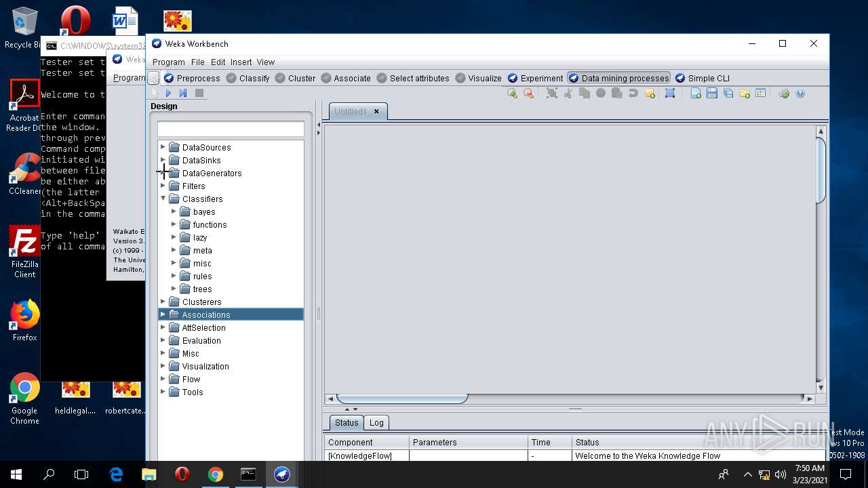Viewport: 868px width, 488px height.
Task: Click the zoom out magnifier icon
Action: pos(528,94)
